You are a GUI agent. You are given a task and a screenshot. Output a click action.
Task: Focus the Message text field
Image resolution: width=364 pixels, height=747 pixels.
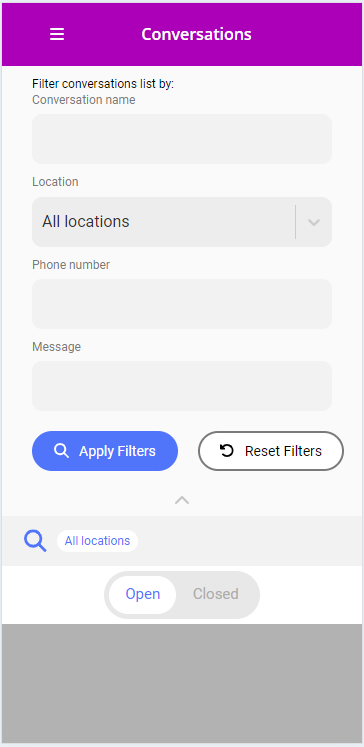[x=182, y=386]
